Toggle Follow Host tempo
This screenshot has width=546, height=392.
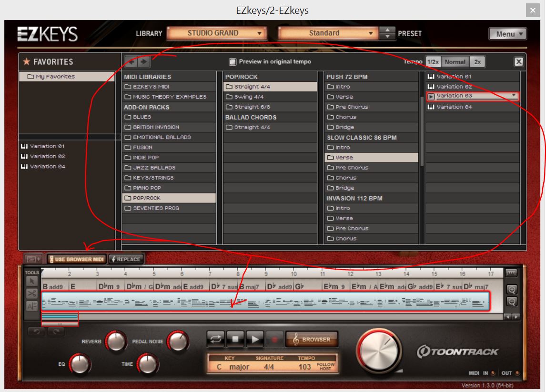[325, 366]
